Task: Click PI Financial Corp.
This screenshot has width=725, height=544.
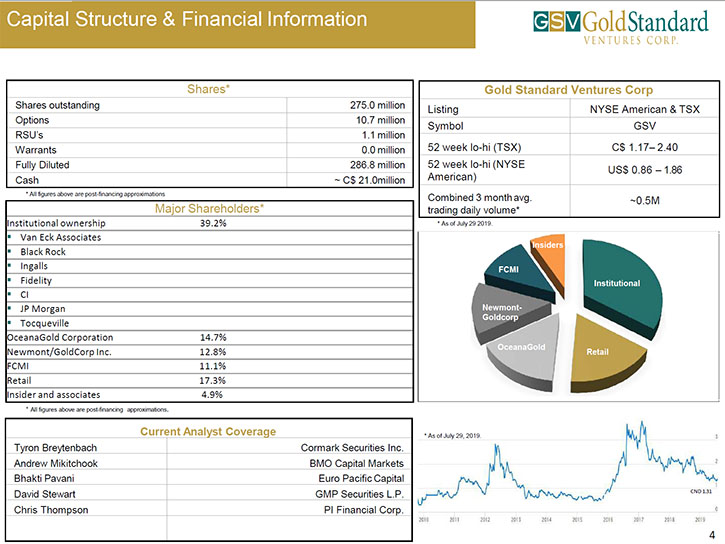Action: [x=363, y=510]
